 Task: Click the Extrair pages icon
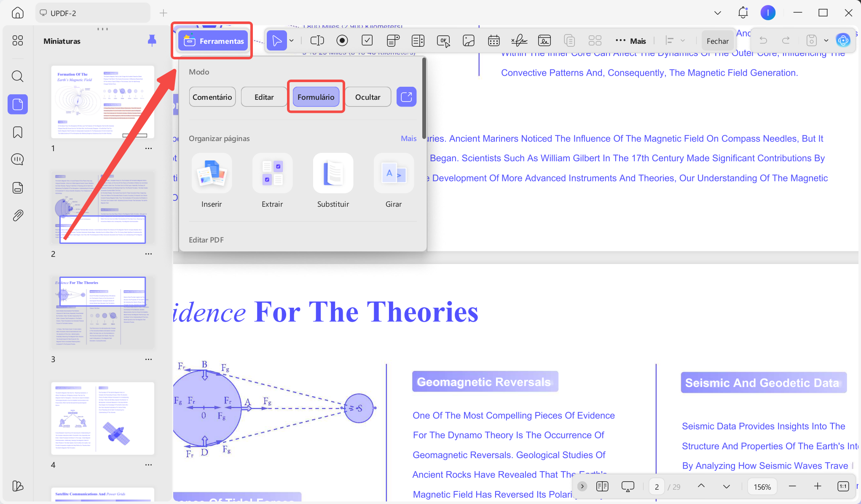click(x=272, y=173)
